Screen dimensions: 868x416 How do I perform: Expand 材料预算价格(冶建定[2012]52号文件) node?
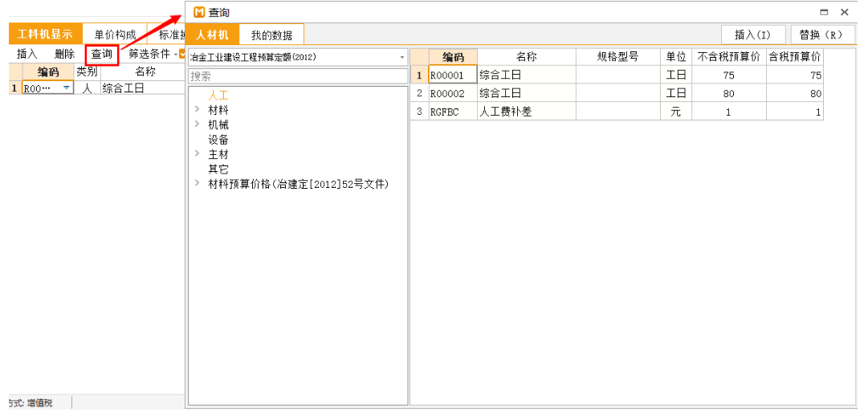pyautogui.click(x=198, y=184)
